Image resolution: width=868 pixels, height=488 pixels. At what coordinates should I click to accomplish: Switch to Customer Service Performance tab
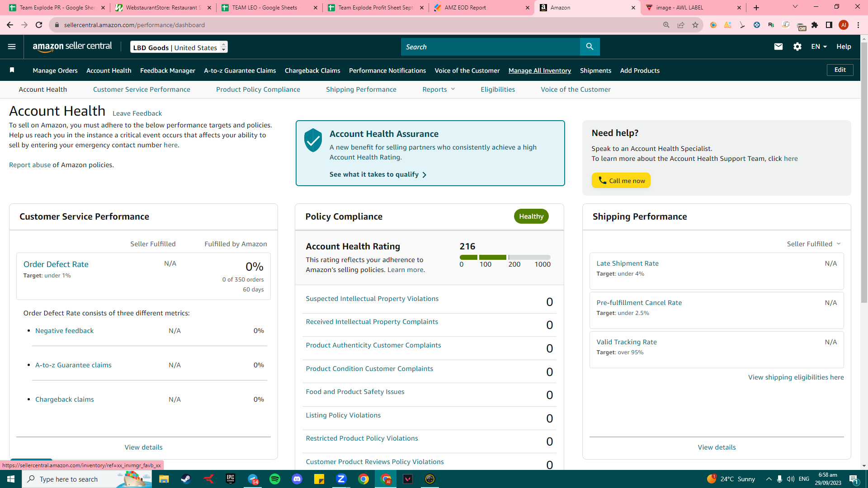click(142, 89)
